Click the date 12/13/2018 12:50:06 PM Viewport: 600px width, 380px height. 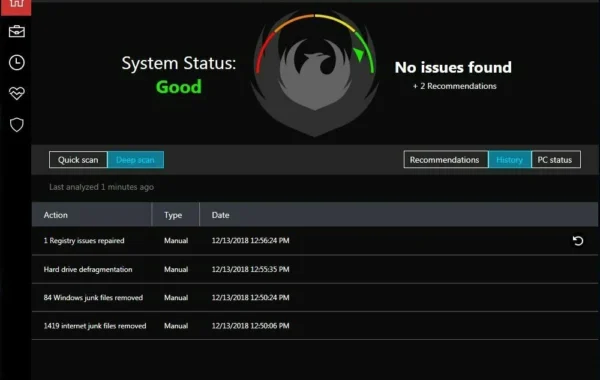(x=250, y=326)
